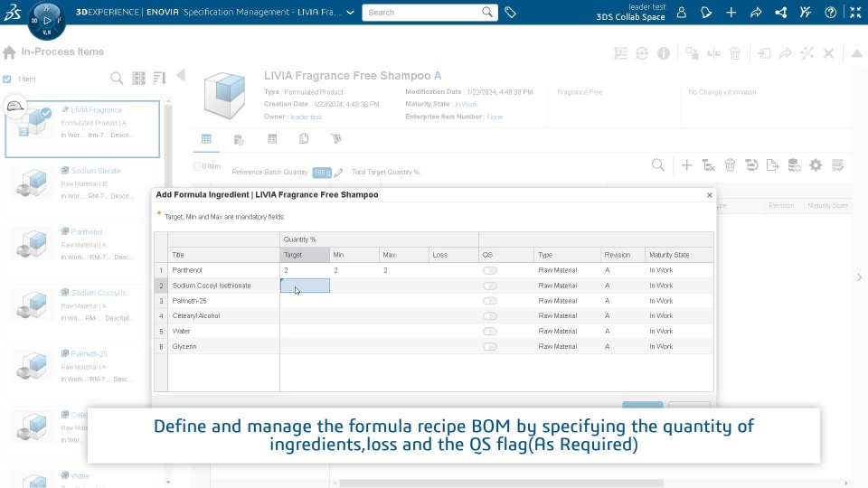Viewport: 868px width, 488px height.
Task: Click the formula table search magnifier
Action: pos(657,164)
